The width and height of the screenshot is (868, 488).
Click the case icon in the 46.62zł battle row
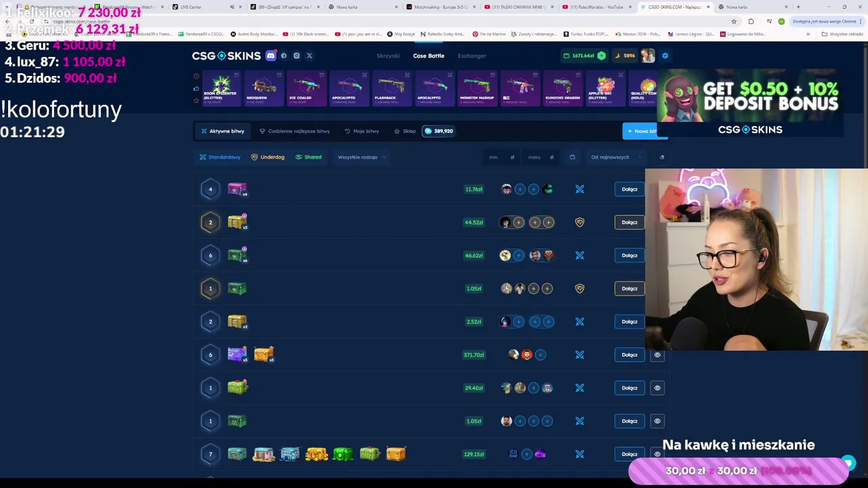pyautogui.click(x=237, y=255)
